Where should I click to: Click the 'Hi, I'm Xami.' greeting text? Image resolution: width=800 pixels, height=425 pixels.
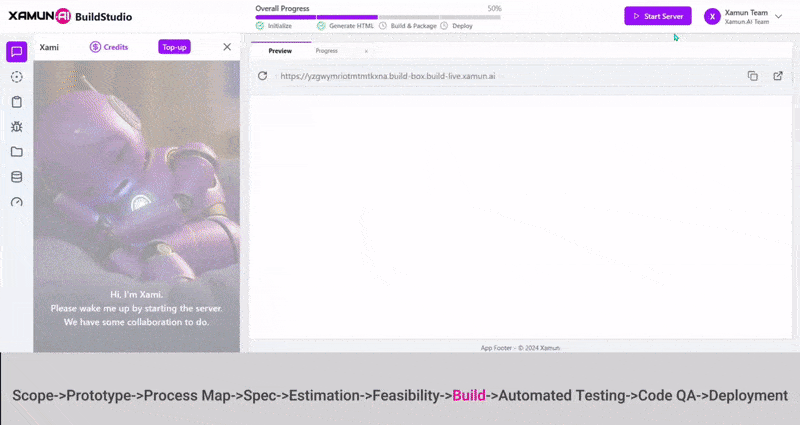click(137, 294)
